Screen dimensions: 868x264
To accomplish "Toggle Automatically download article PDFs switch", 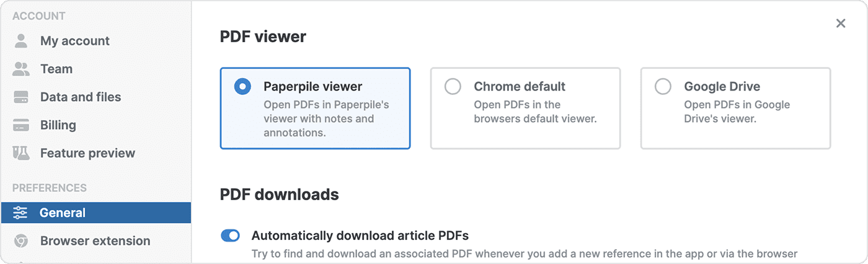I will [x=231, y=235].
